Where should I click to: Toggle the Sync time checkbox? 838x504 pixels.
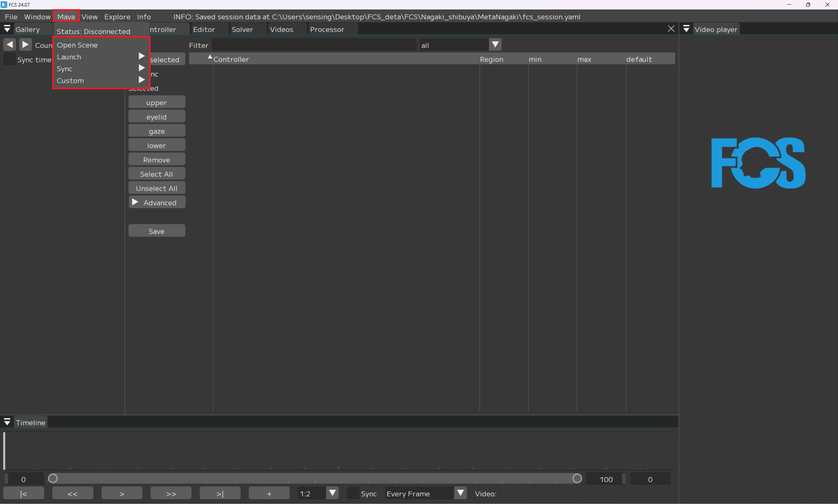[9, 60]
